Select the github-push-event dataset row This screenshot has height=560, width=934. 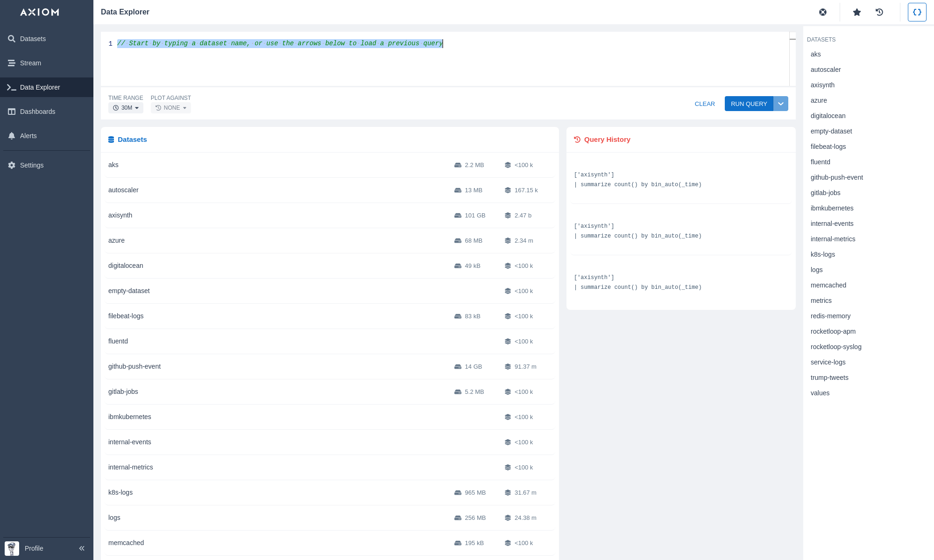coord(134,366)
